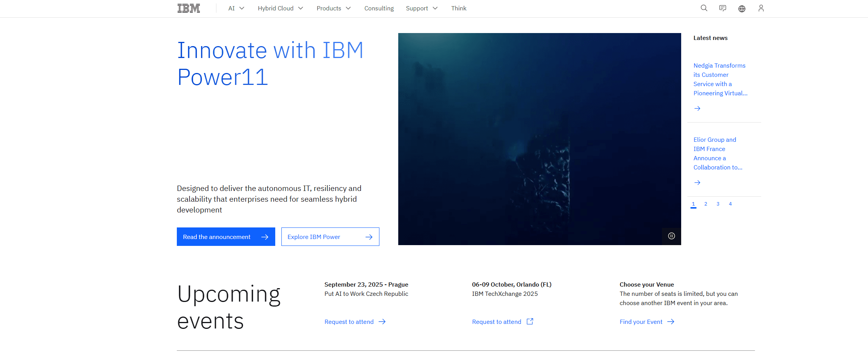Click external link icon for TechXchange request
The width and height of the screenshot is (868, 355).
pyautogui.click(x=530, y=322)
